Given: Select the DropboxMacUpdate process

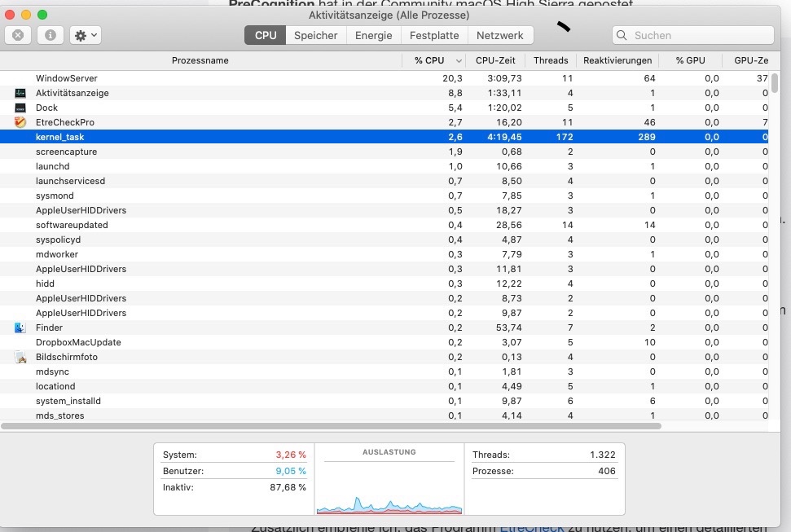Looking at the screenshot, I should coord(385,342).
